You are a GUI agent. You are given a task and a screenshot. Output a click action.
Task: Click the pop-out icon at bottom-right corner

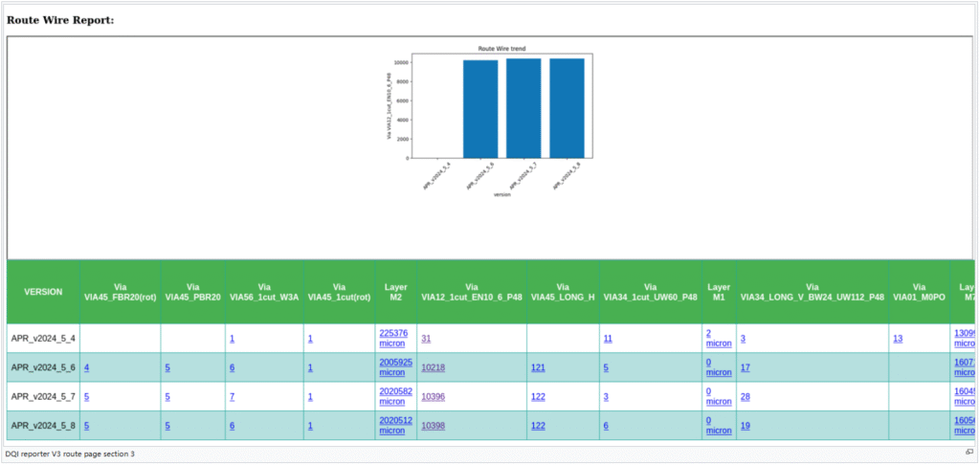point(969,454)
